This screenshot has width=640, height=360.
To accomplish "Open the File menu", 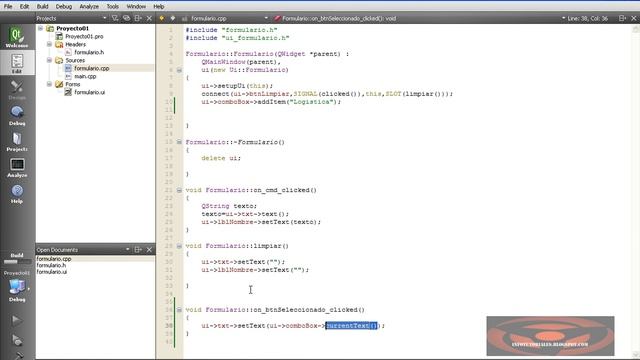I will pyautogui.click(x=8, y=7).
